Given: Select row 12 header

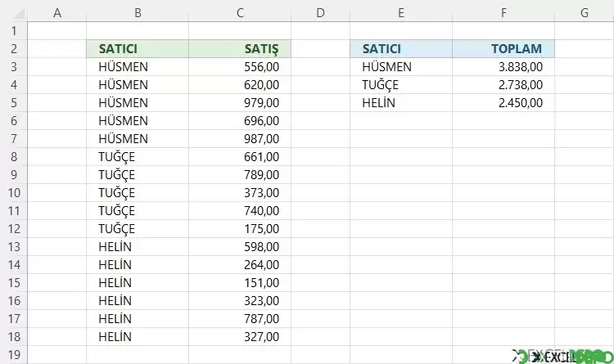Looking at the screenshot, I should click(14, 229).
